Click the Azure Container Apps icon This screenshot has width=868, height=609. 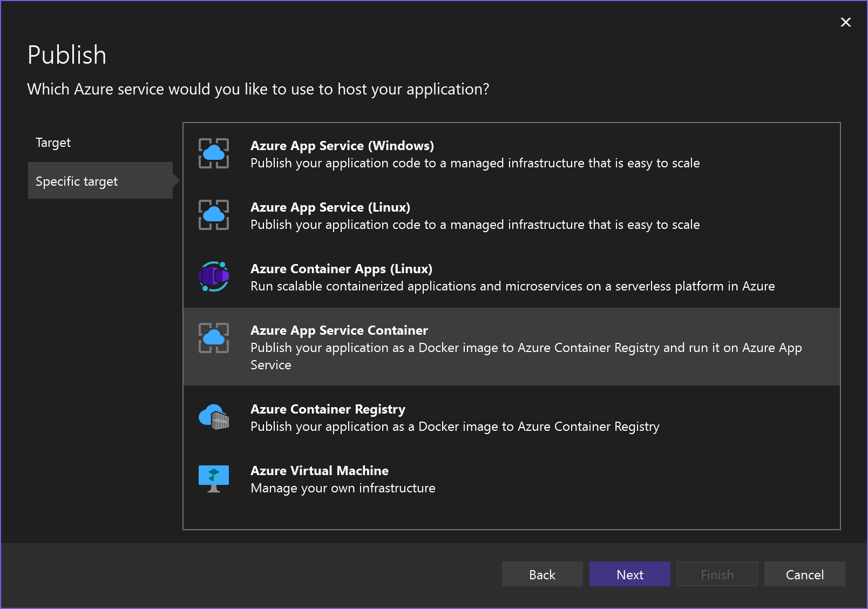point(214,276)
